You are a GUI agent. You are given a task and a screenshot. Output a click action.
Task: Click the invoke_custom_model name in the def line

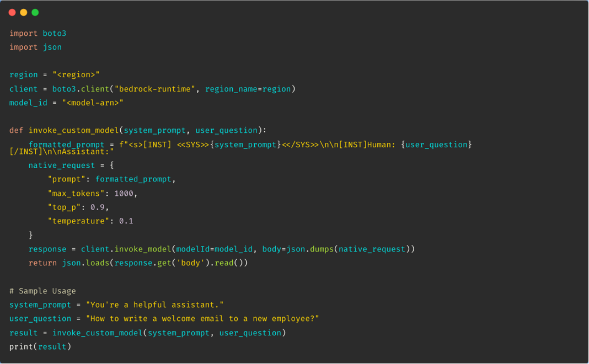click(73, 130)
